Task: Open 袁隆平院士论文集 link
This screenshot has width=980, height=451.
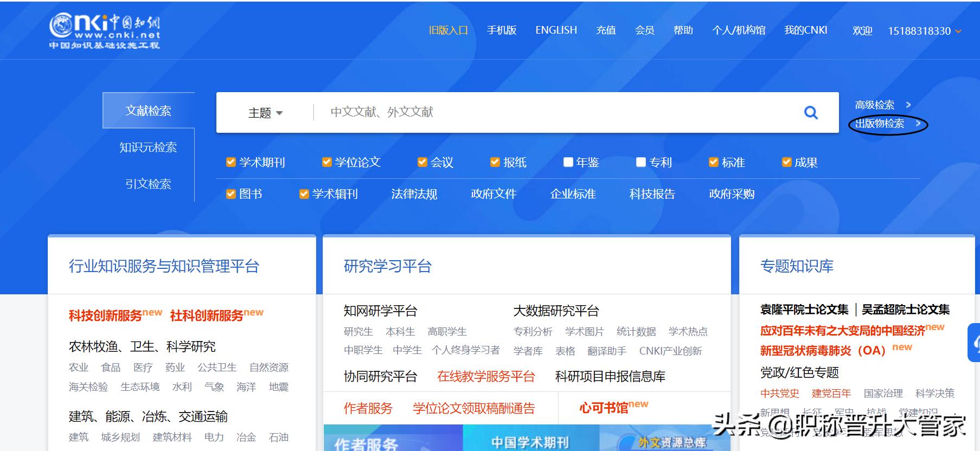Action: 804,310
